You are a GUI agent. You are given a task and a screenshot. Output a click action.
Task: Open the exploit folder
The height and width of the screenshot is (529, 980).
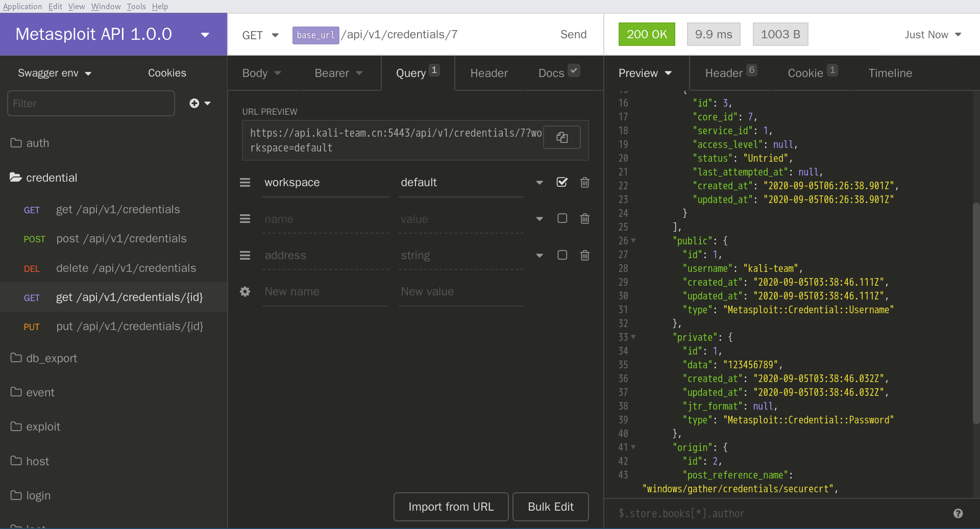[113, 426]
